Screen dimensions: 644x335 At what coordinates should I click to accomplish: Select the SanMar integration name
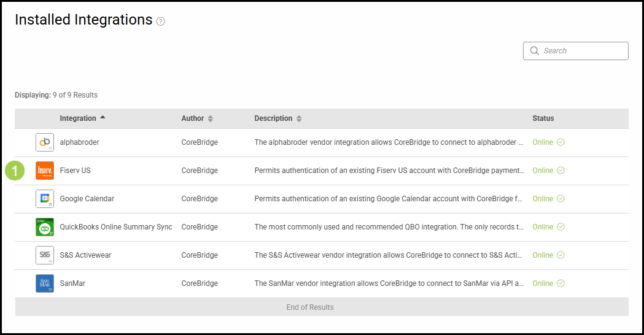pos(72,283)
